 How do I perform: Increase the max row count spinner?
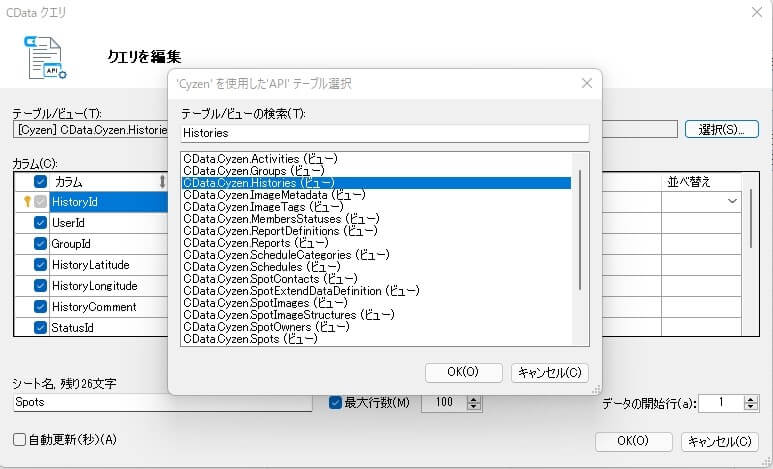[x=473, y=399]
